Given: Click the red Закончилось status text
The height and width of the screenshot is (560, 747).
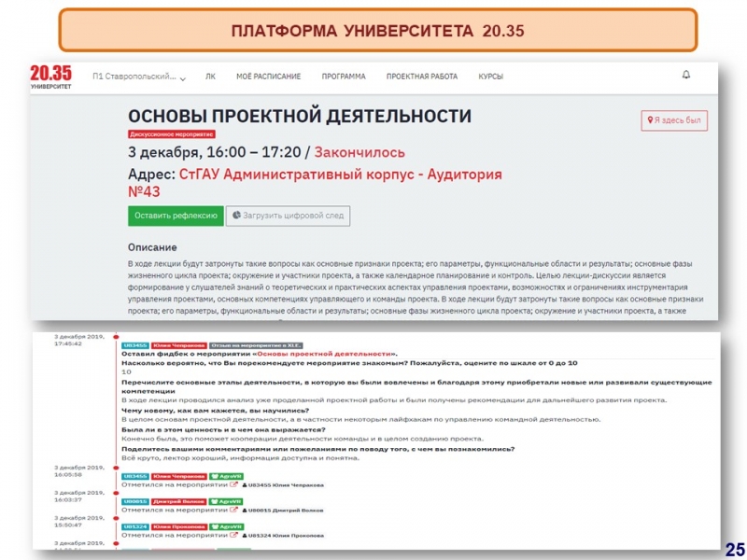Looking at the screenshot, I should pos(359,152).
